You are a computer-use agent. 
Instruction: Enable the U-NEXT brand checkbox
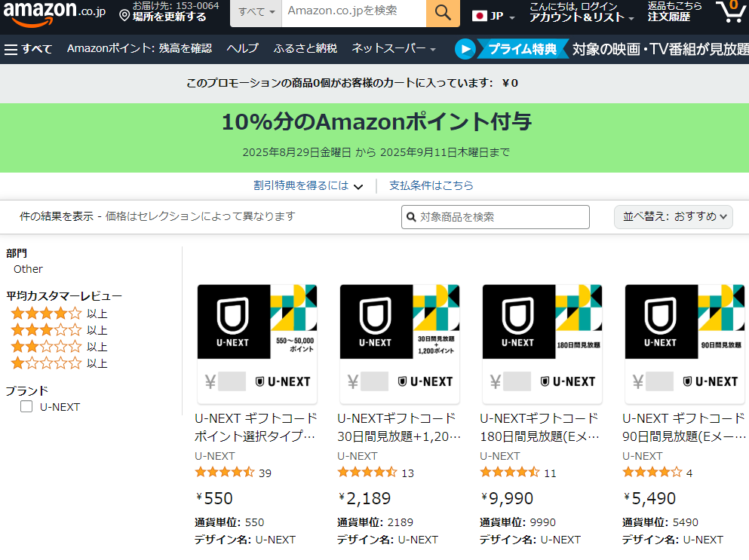point(26,406)
